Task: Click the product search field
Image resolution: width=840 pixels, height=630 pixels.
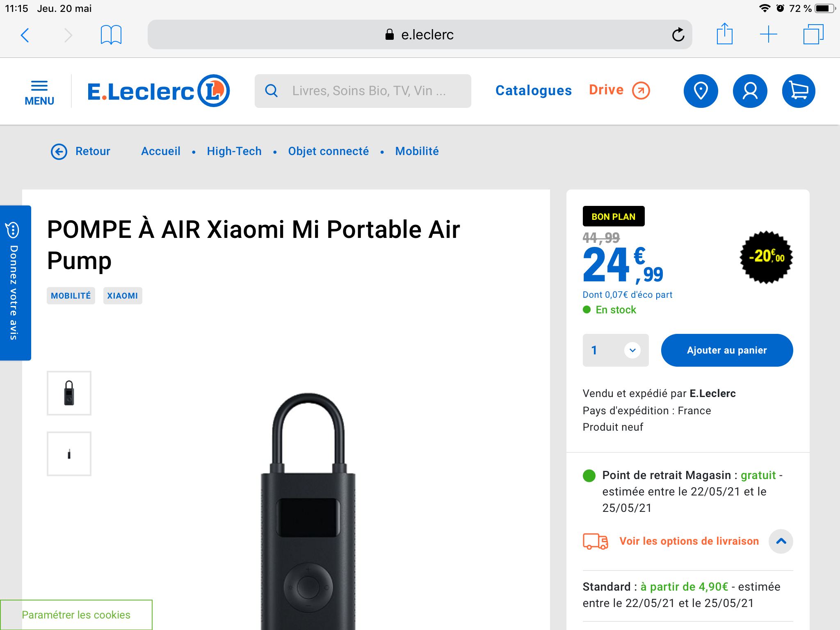Action: click(x=363, y=91)
